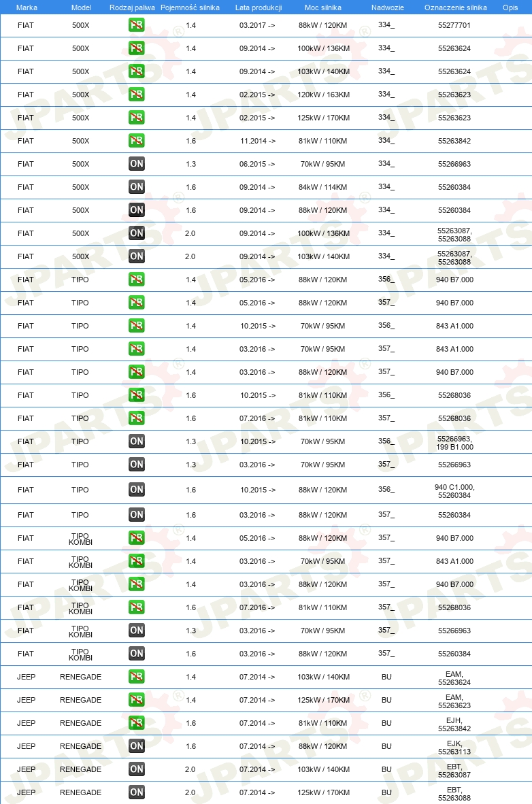Click the petrol icon for Jeep Renegade 1.4 103kW / 140KM
This screenshot has width=532, height=804.
pos(137,676)
